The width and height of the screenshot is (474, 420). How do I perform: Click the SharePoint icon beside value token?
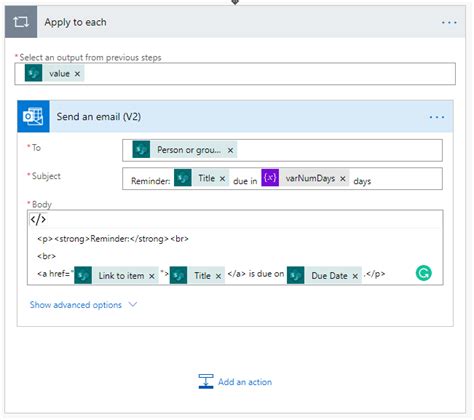pos(34,73)
